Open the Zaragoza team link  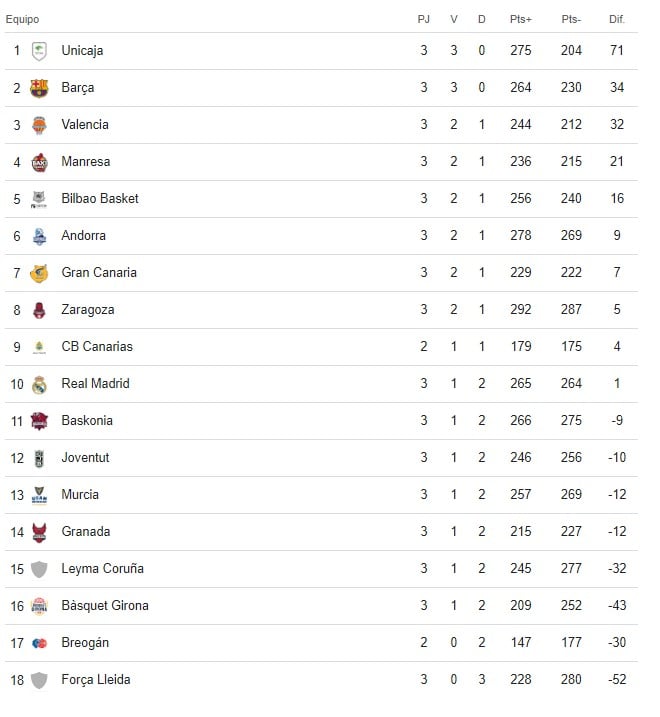(x=88, y=310)
